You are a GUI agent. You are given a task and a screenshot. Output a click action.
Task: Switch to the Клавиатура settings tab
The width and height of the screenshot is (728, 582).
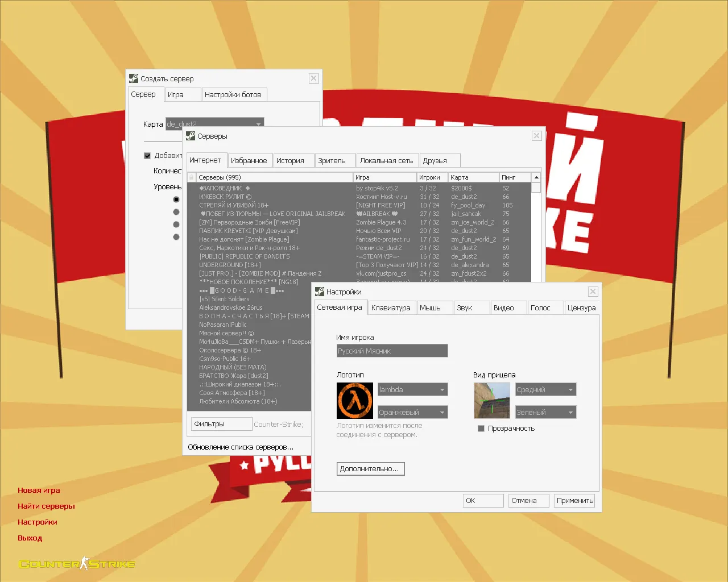[391, 308]
